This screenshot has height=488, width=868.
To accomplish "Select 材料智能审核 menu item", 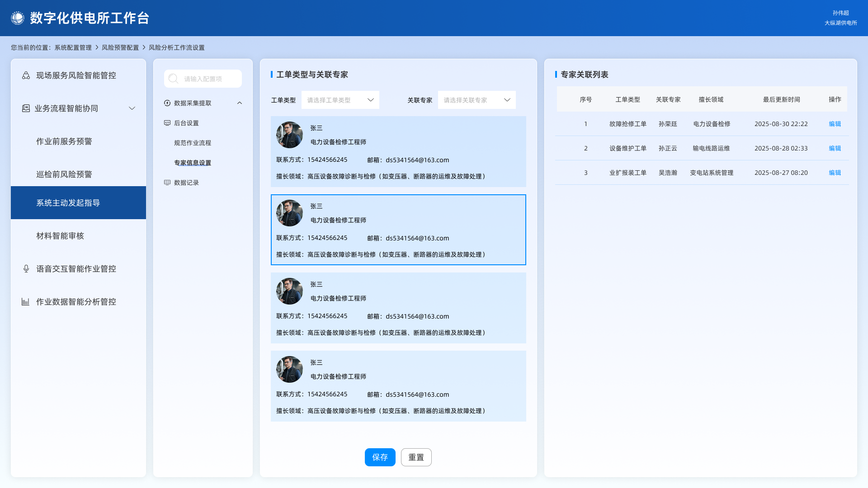I will [x=60, y=236].
